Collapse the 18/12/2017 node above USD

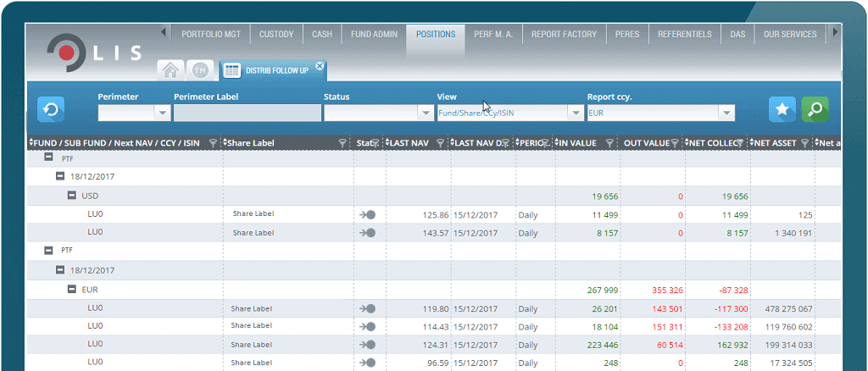pyautogui.click(x=60, y=176)
